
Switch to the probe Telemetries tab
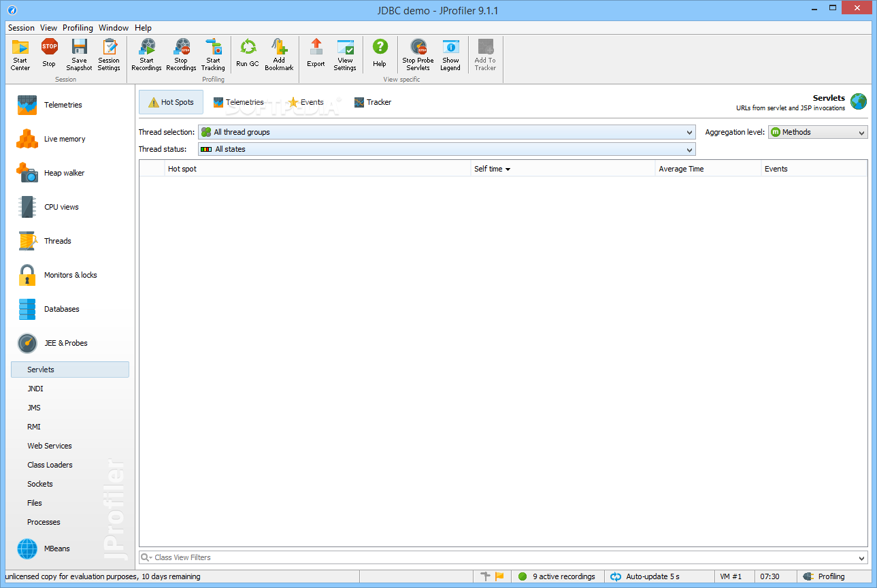[x=238, y=102]
